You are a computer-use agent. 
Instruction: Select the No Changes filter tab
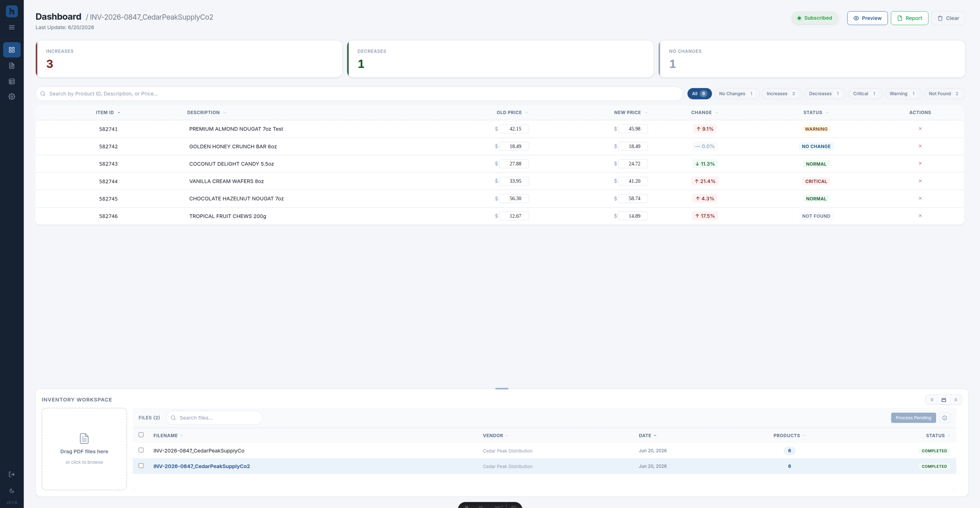pyautogui.click(x=736, y=94)
